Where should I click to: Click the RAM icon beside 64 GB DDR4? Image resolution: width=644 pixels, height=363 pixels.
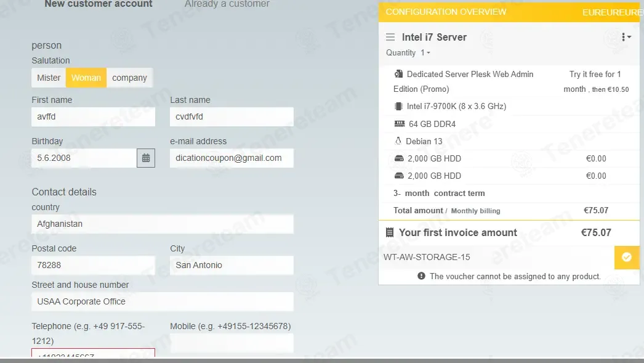pos(399,124)
